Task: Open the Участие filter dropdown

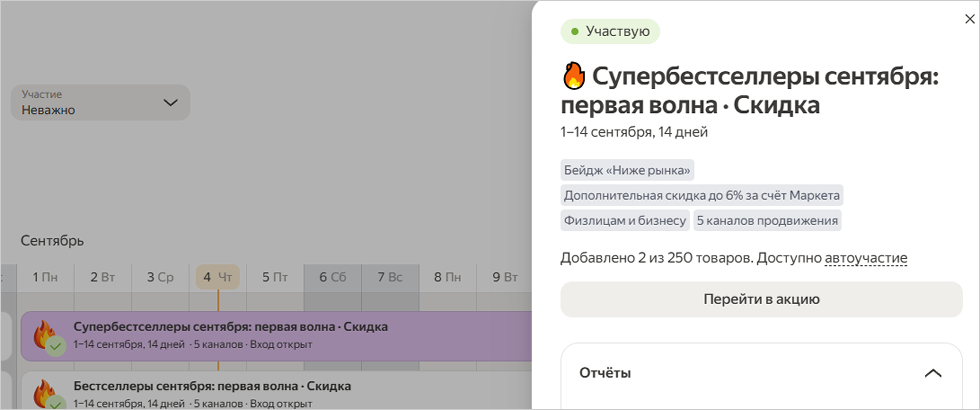Action: tap(100, 102)
